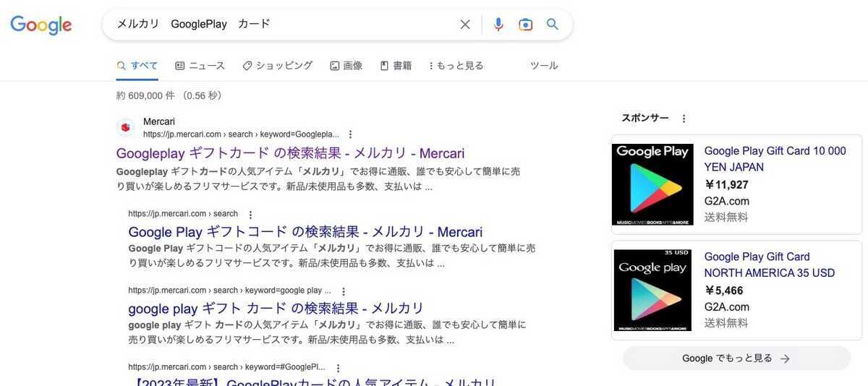Click the スポンサー label
The image size is (868, 386).
645,118
